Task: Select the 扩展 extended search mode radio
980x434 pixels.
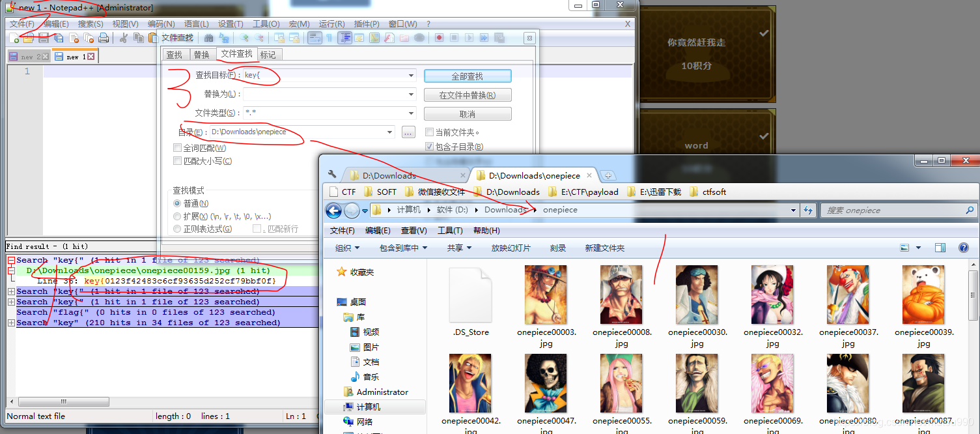Action: click(177, 216)
